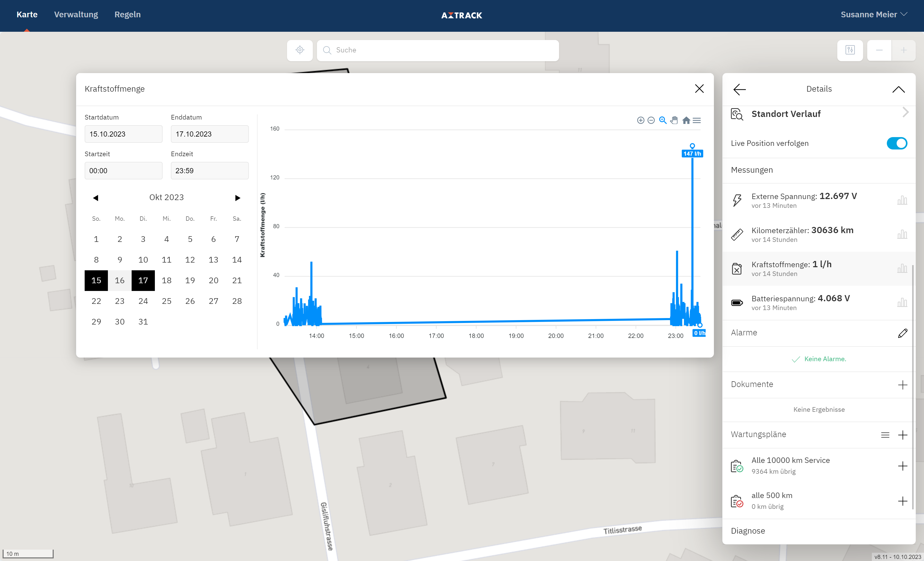Open chart for Batteriespannung

click(x=902, y=303)
